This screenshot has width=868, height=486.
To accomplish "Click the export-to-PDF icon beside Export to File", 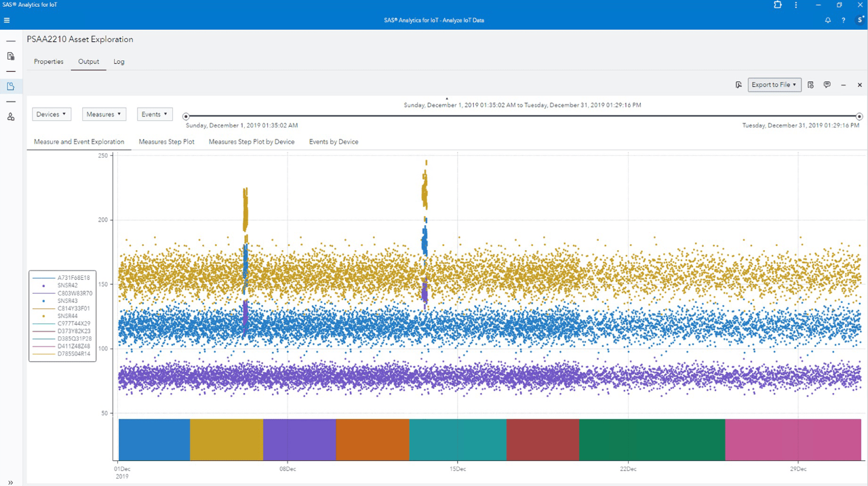I will (x=739, y=84).
